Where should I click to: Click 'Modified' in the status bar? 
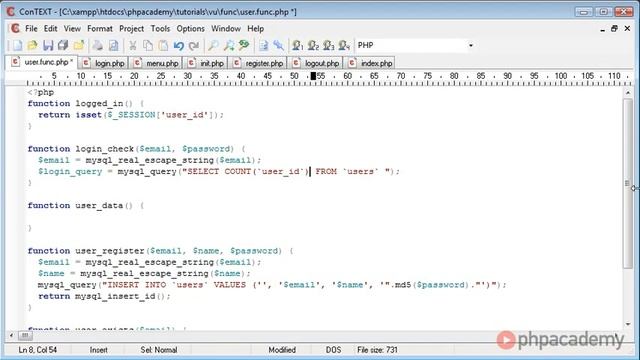[x=282, y=350]
